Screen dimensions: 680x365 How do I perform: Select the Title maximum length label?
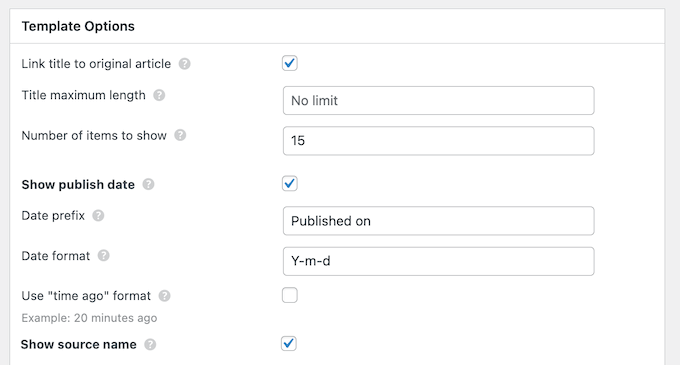84,95
